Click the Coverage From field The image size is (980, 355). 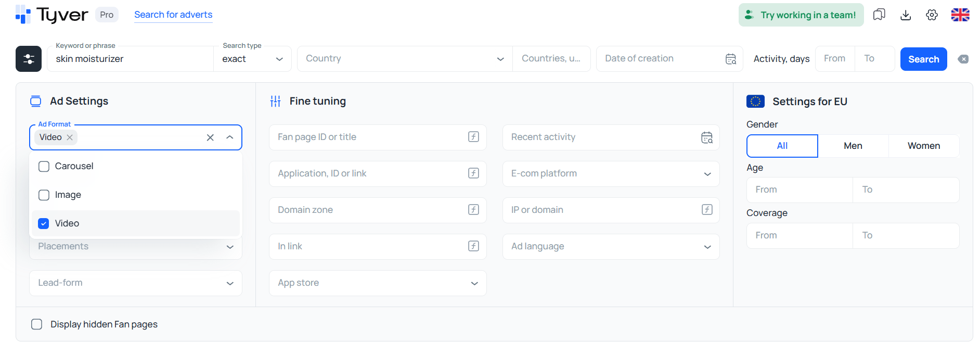coord(800,236)
